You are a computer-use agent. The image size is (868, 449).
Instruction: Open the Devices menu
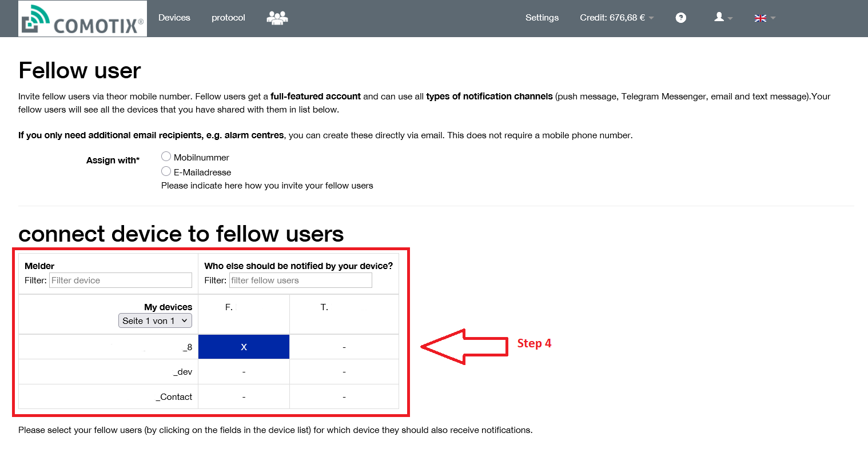174,18
